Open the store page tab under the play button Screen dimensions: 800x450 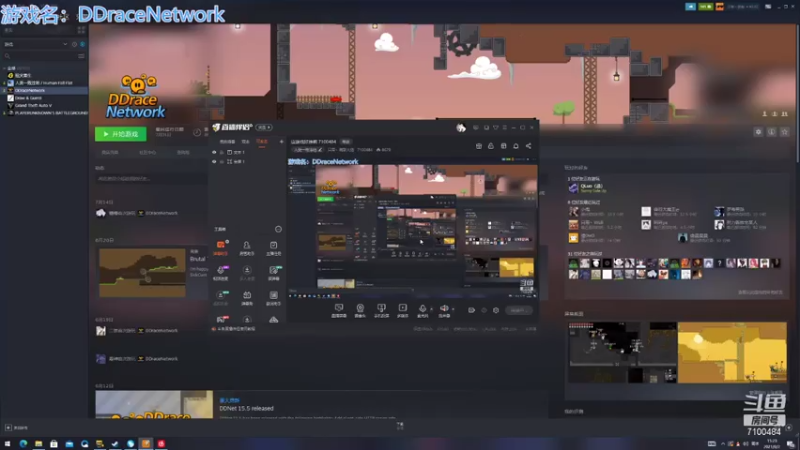110,153
